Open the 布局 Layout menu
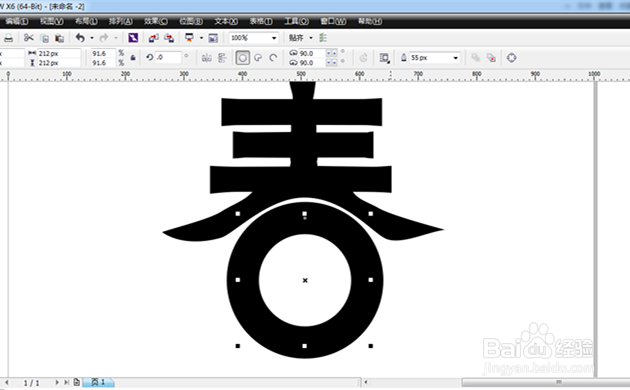 (86, 21)
